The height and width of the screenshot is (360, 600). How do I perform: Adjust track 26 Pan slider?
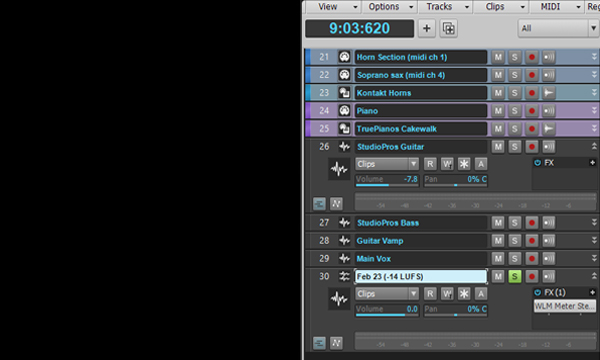(x=455, y=180)
